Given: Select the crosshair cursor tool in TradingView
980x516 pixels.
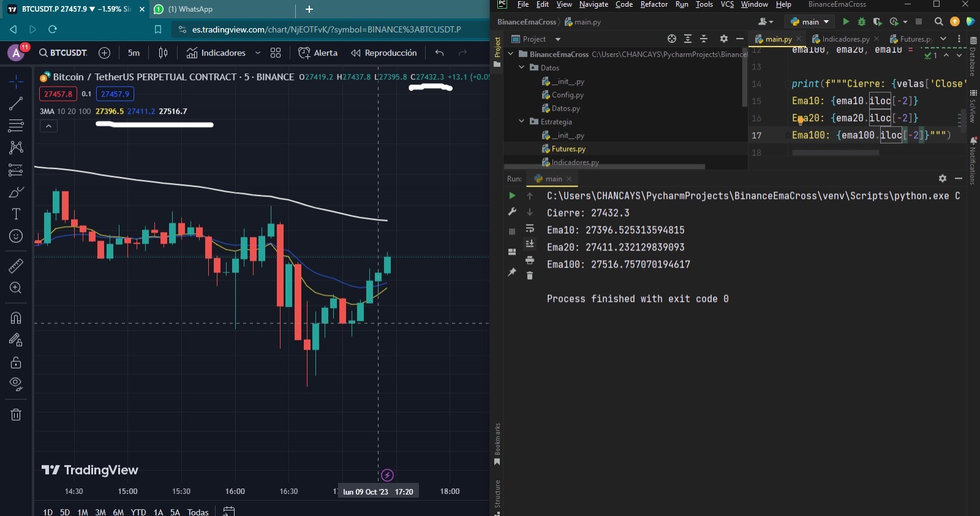Looking at the screenshot, I should pyautogui.click(x=16, y=81).
